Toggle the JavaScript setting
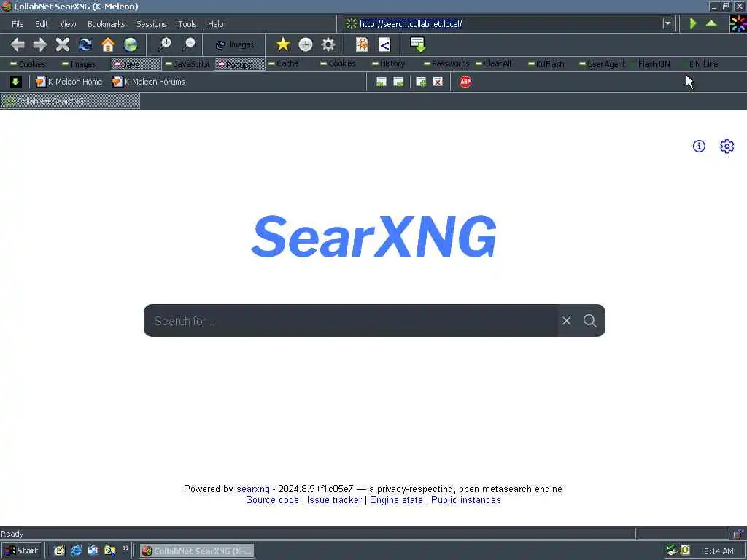747x560 pixels. 187,64
